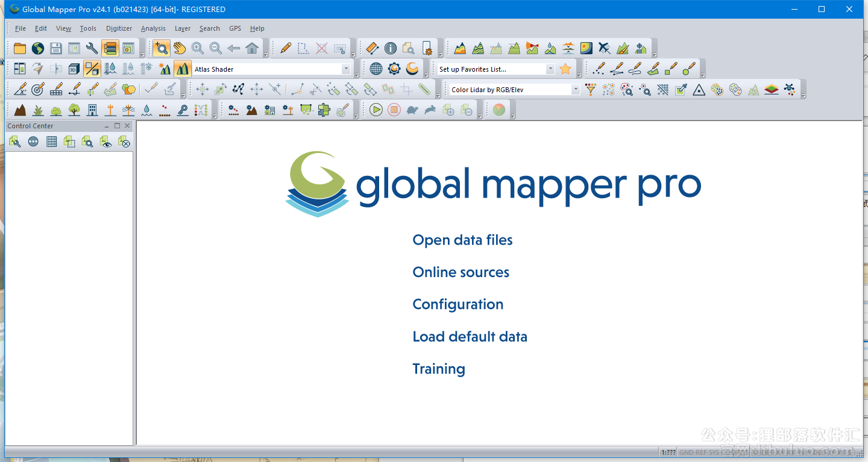Viewport: 868px width, 462px height.
Task: Click the Lidar eyedropper pick icon
Action: [x=681, y=90]
